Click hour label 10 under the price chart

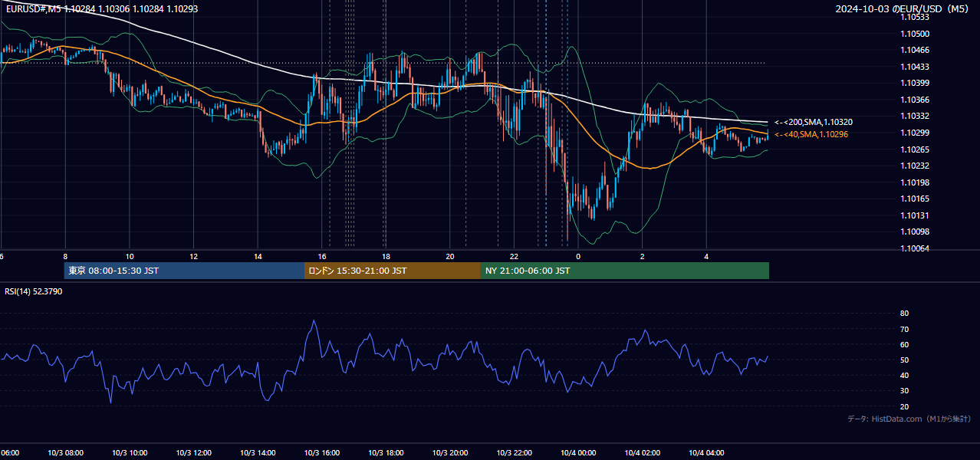(x=130, y=256)
